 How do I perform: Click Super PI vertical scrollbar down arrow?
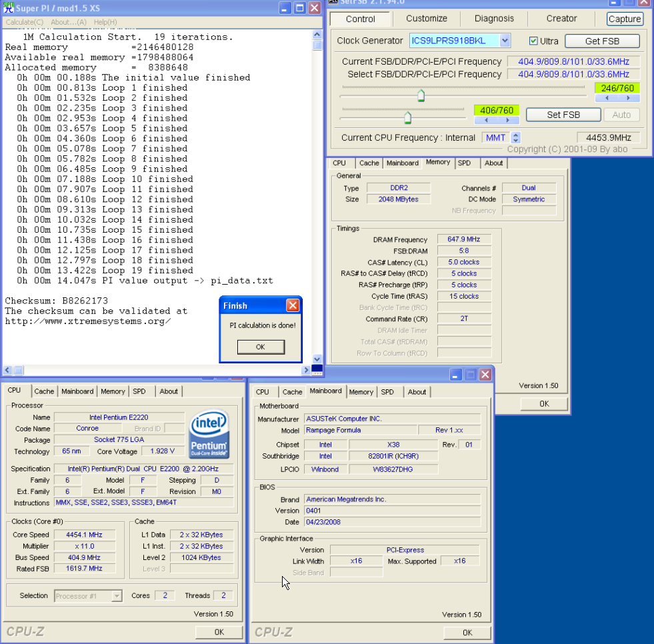point(317,359)
